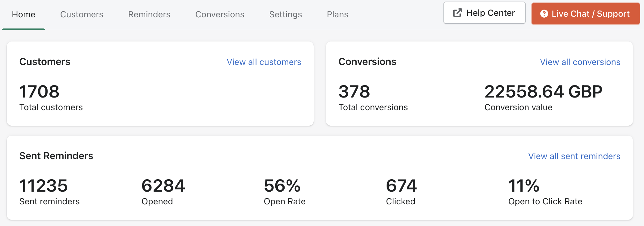Click the question mark icon on Live Chat
Image resolution: width=644 pixels, height=226 pixels.
point(544,14)
